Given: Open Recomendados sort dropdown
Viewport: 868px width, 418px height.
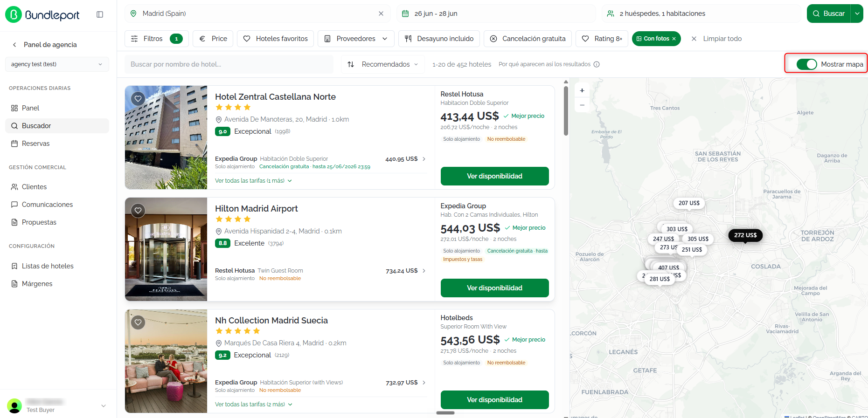Looking at the screenshot, I should click(383, 64).
